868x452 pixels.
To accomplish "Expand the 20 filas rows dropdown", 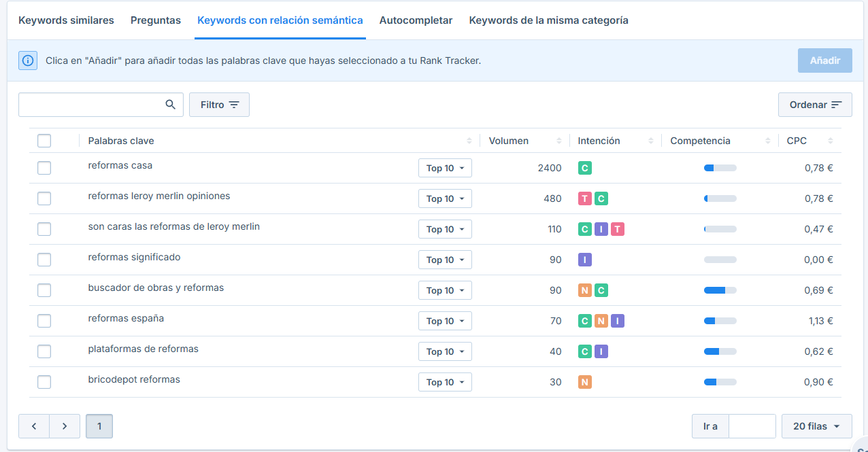I will pos(816,426).
